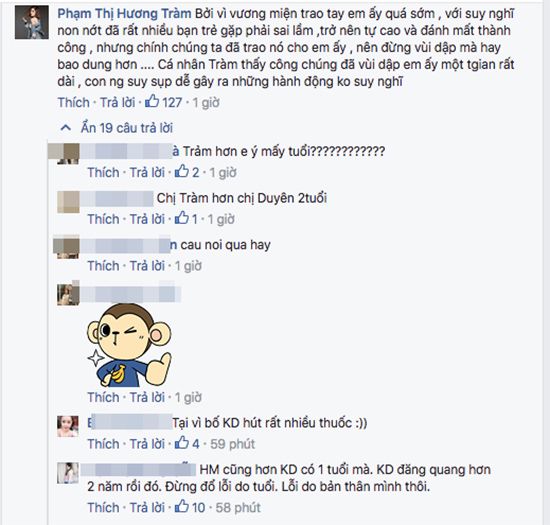The width and height of the screenshot is (550, 525).
Task: Like the main comment with Thích
Action: 74,102
